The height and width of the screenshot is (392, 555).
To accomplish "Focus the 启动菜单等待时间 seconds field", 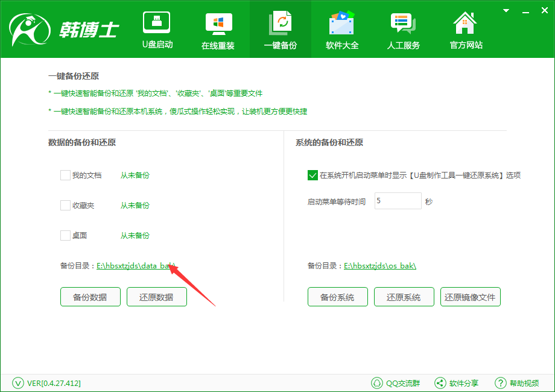I will tap(398, 201).
